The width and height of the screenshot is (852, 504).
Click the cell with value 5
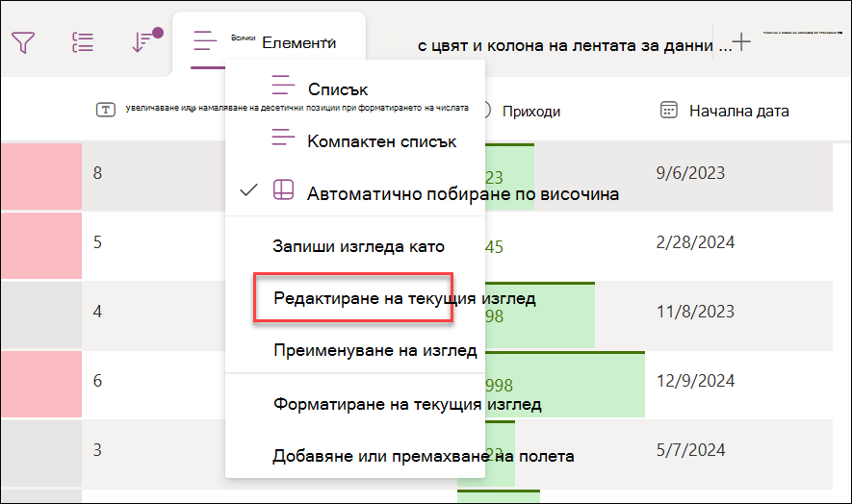pyautogui.click(x=97, y=242)
